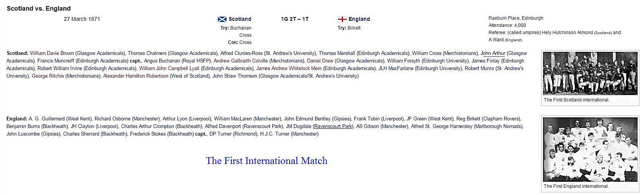Screen dimensions: 644x195
Task: Click the Alexander Hamilton Robertson link
Action: (135, 76)
